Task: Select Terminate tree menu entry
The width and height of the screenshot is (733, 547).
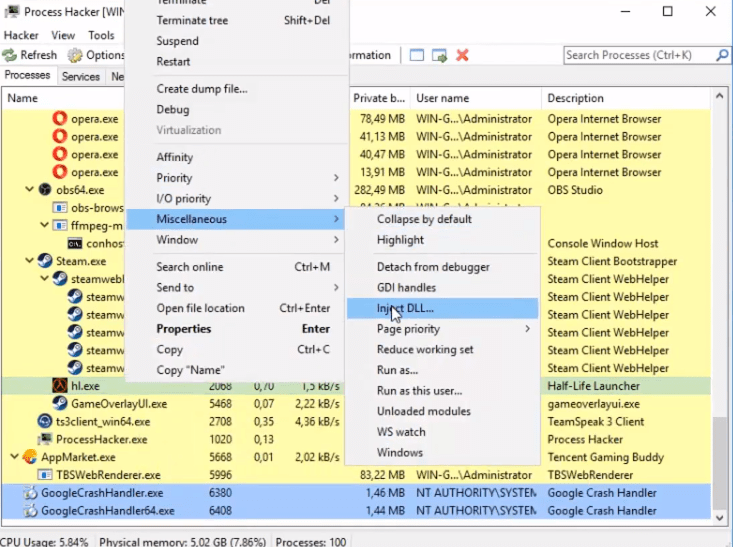Action: click(237, 21)
